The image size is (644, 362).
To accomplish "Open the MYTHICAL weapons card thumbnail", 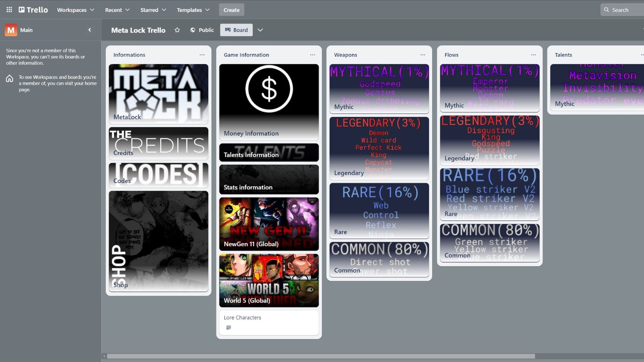I will 379,88.
